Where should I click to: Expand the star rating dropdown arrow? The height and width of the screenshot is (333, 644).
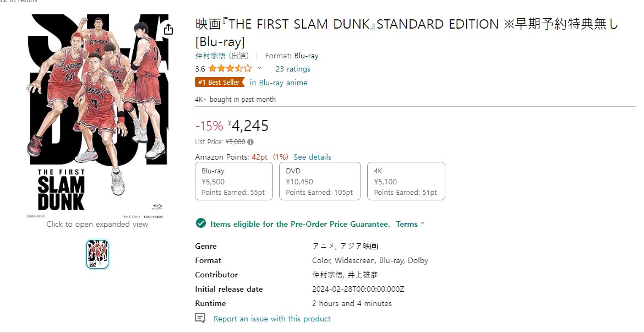click(260, 69)
